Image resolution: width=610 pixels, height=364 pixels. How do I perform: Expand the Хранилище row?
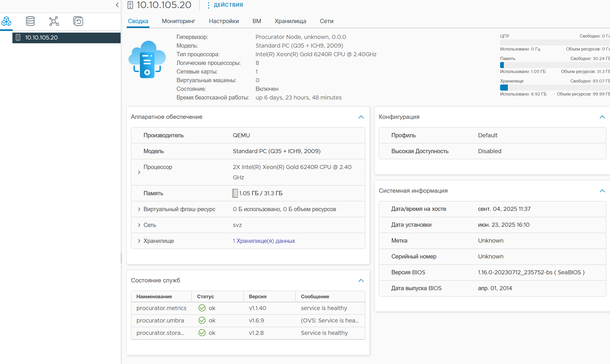click(x=139, y=241)
